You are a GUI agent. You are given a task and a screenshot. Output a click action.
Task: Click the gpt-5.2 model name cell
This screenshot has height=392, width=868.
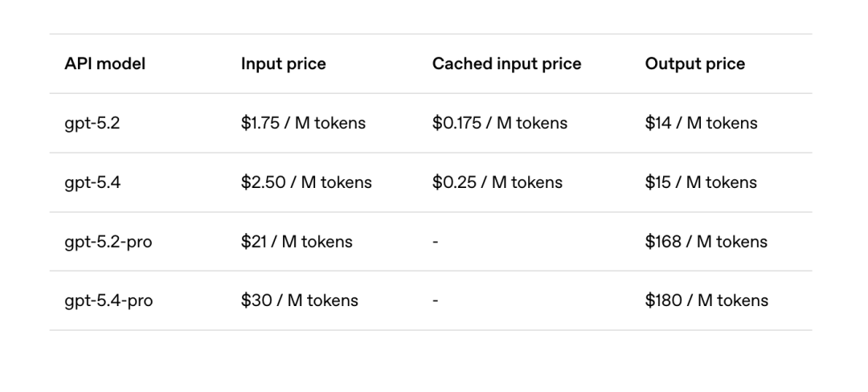tap(92, 124)
